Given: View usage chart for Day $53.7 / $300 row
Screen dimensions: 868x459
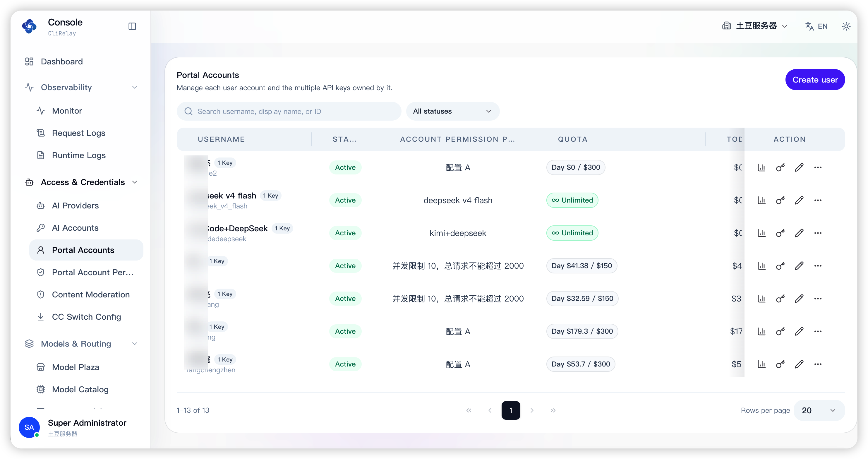Looking at the screenshot, I should (x=761, y=364).
